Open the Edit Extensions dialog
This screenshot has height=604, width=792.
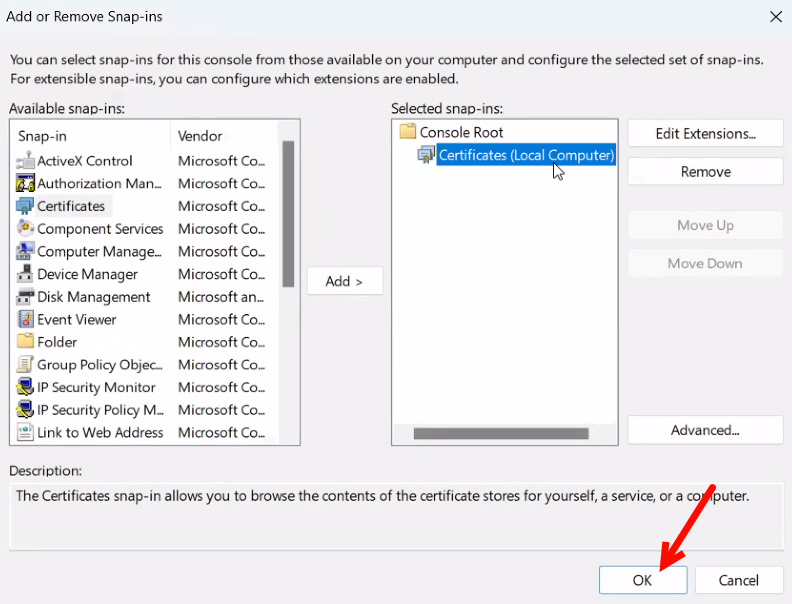click(x=705, y=134)
